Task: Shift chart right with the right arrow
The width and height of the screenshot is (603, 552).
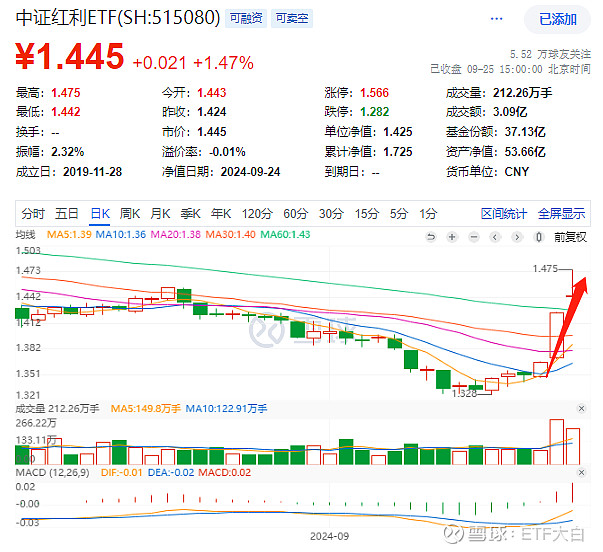Action: (517, 237)
